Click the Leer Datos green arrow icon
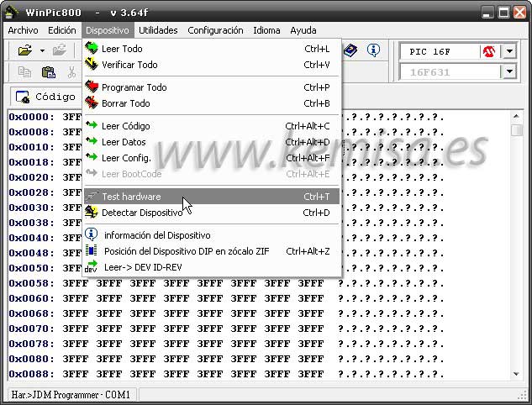This screenshot has width=532, height=405. pos(92,140)
